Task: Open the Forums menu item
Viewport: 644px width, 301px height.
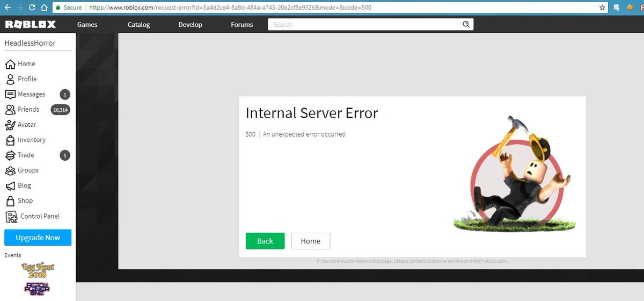Action: [242, 25]
